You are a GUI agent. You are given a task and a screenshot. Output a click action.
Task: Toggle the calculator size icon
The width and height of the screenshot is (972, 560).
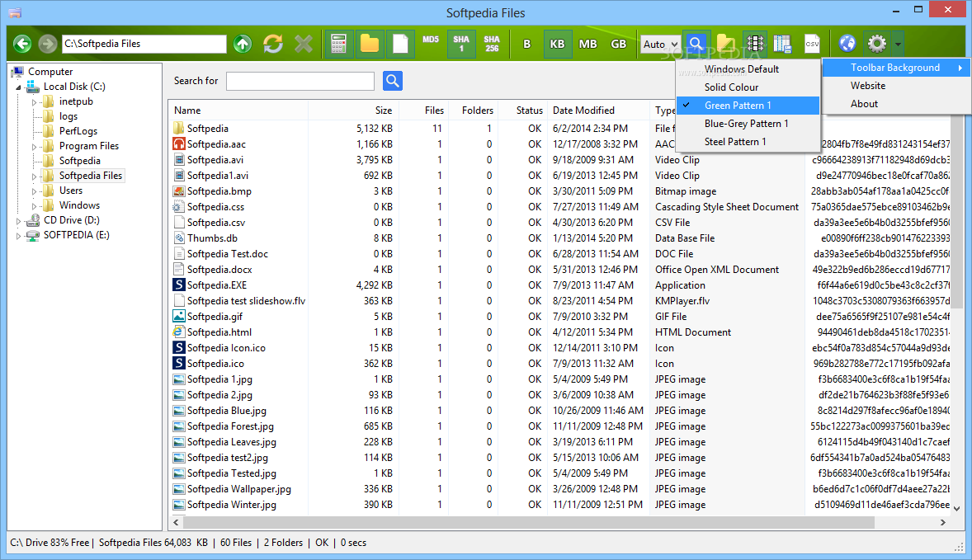point(338,44)
